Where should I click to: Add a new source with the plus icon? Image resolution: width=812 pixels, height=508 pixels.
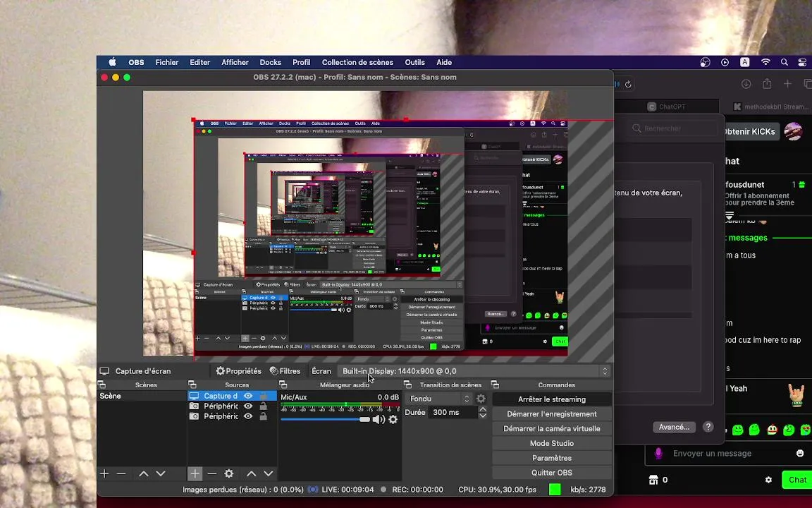[195, 474]
